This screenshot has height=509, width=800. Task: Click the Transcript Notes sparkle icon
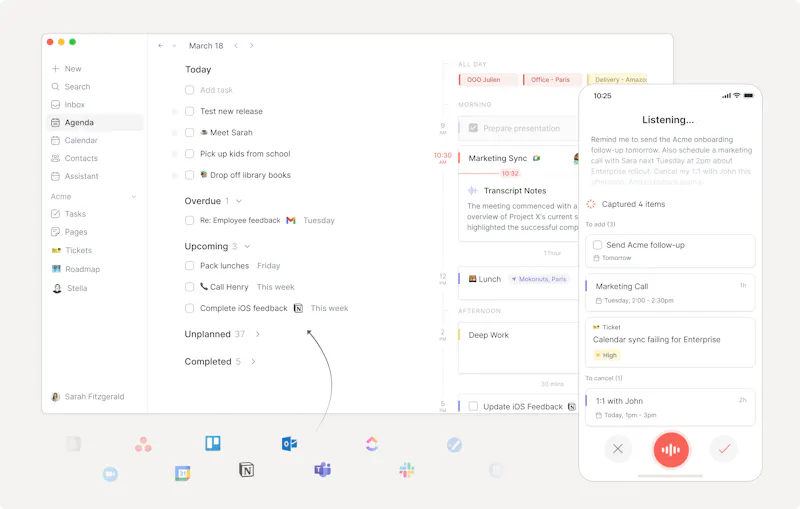[472, 191]
